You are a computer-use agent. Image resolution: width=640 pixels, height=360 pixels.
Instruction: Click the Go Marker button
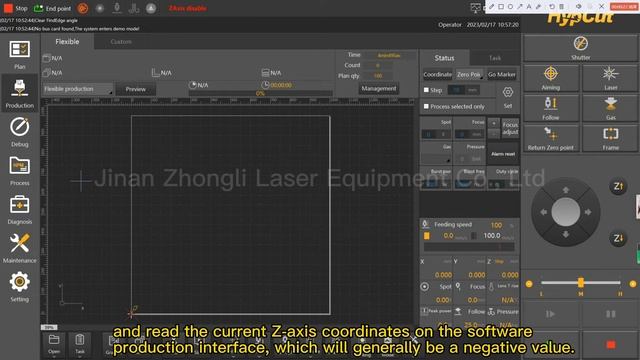502,74
